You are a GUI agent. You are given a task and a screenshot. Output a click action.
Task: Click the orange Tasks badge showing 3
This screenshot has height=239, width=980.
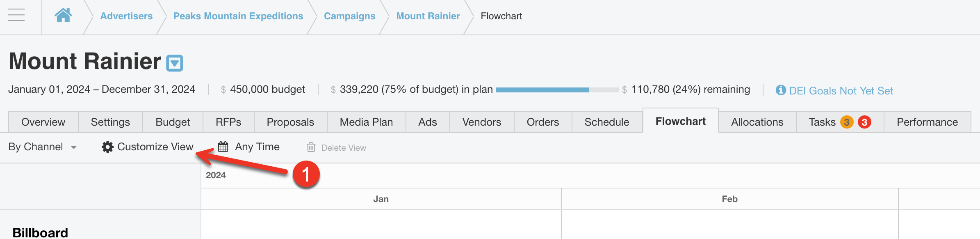pyautogui.click(x=846, y=122)
